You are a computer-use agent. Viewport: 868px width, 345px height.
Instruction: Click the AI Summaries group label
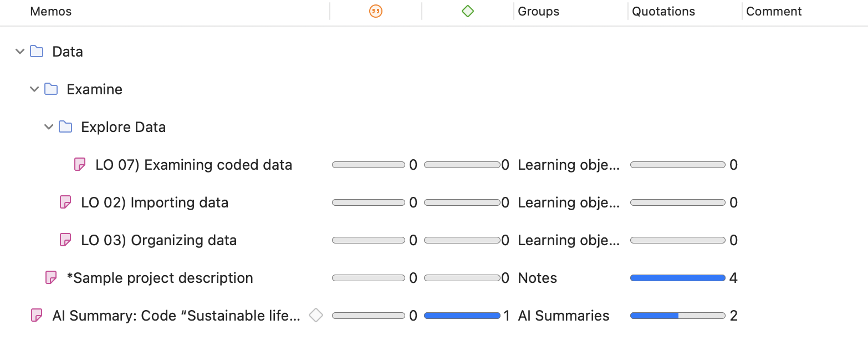563,316
